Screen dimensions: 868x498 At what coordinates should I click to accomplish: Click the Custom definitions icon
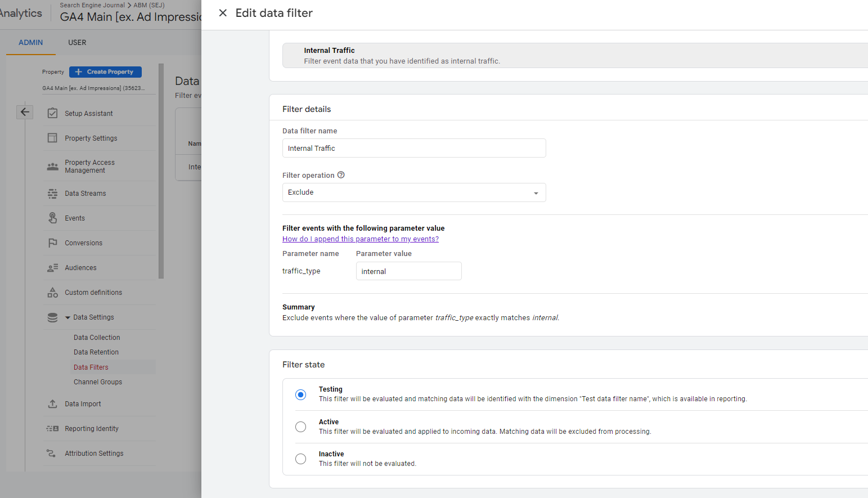(x=52, y=292)
